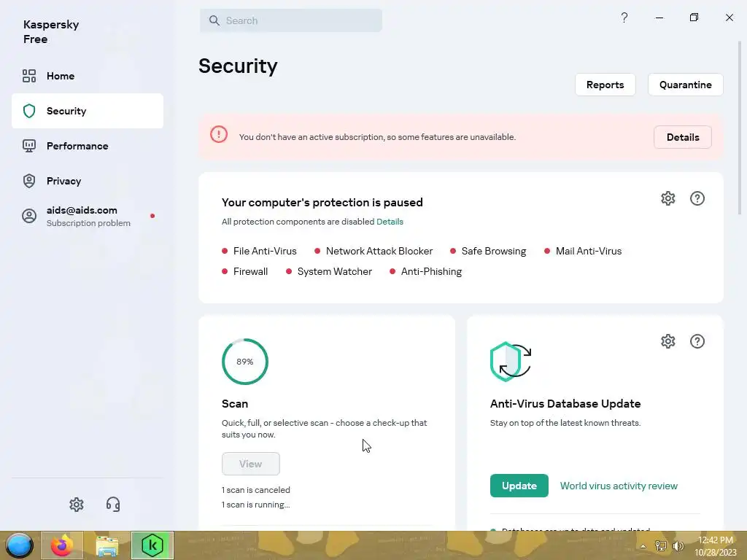Show hidden system tray icons
This screenshot has height=560, width=747.
point(643,545)
